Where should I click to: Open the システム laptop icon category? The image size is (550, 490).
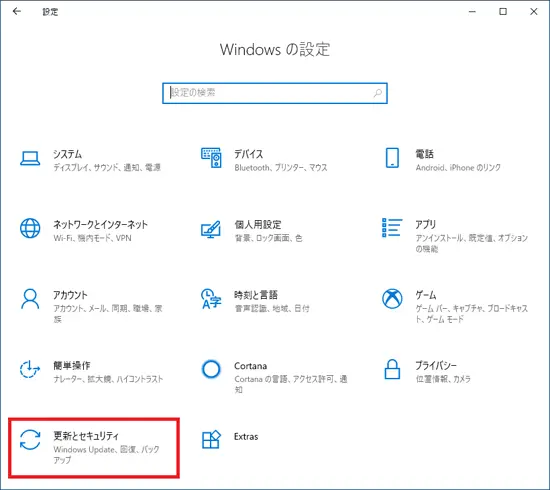30,158
